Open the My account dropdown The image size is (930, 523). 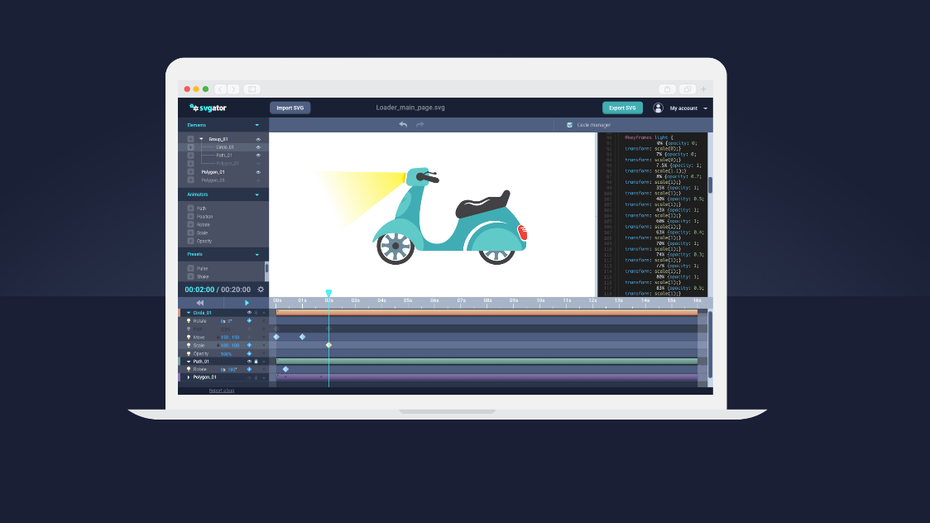pyautogui.click(x=705, y=108)
